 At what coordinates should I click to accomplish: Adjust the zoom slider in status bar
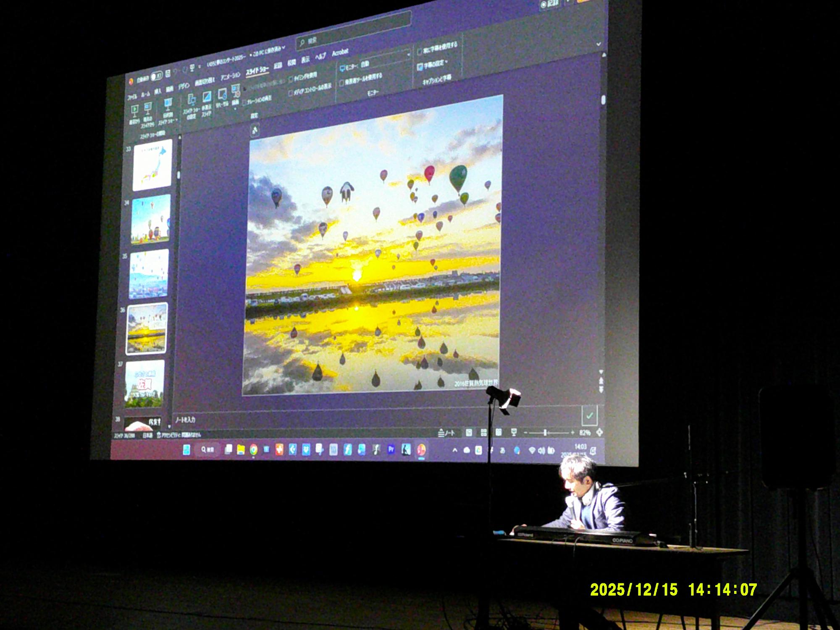pyautogui.click(x=545, y=432)
